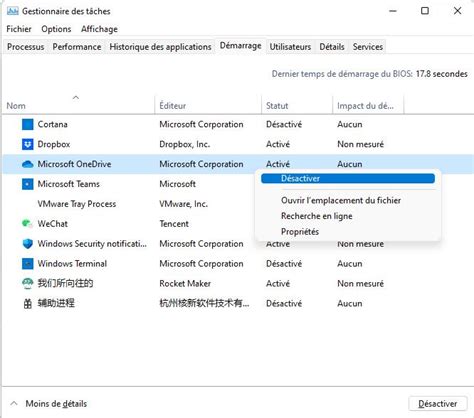Open the Options menu

(56, 29)
